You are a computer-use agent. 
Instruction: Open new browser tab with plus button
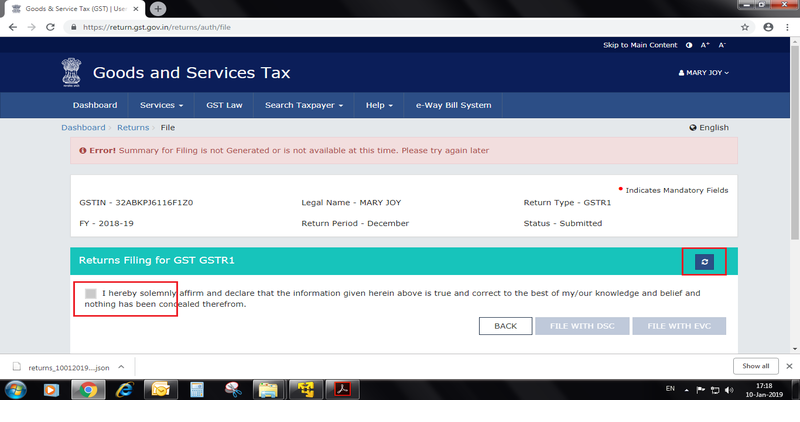(158, 8)
